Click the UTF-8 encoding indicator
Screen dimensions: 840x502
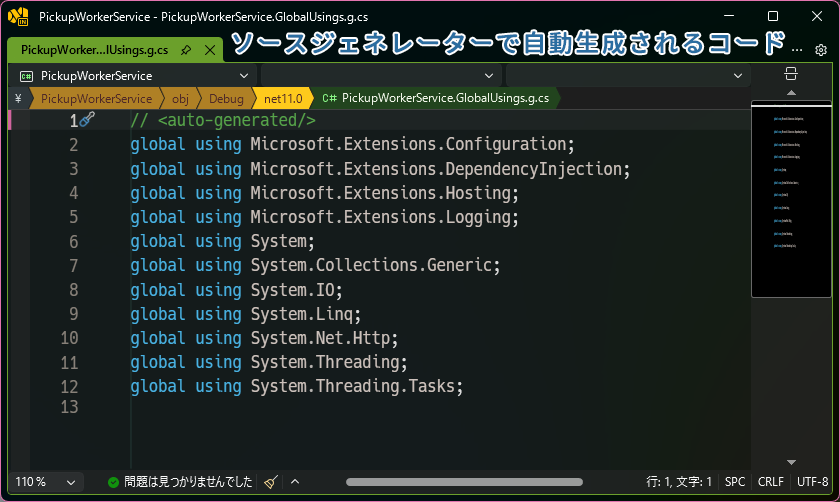click(812, 482)
